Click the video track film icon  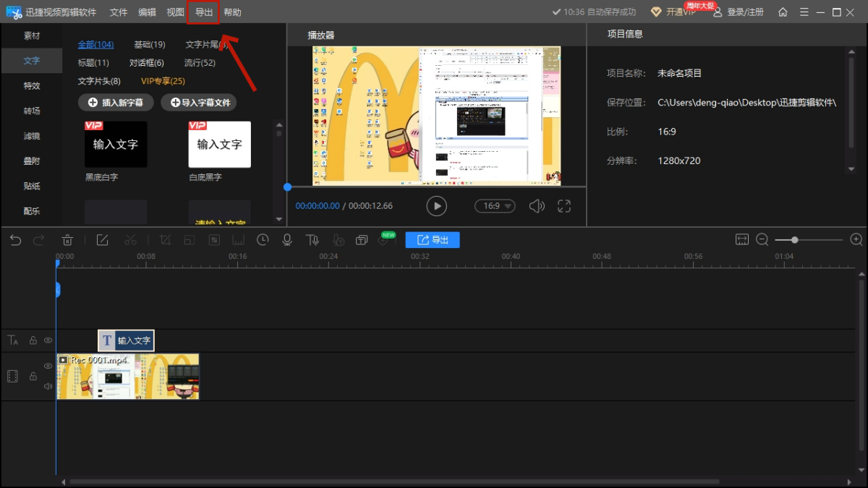[12, 376]
